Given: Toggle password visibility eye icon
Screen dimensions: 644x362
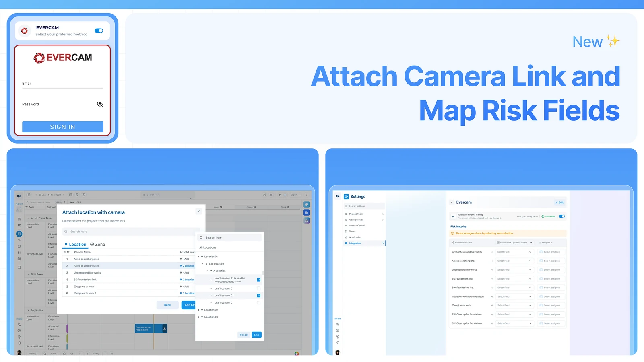Looking at the screenshot, I should pos(100,104).
